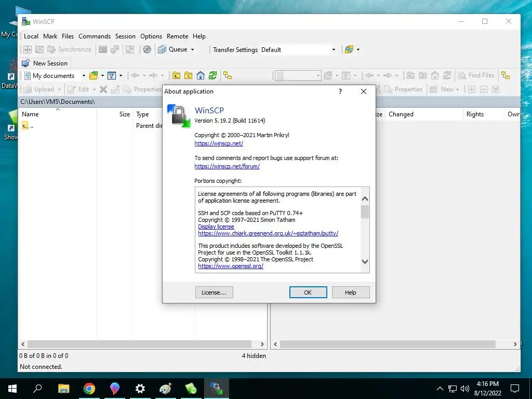
Task: Click the local back arrow icon
Action: (135, 75)
